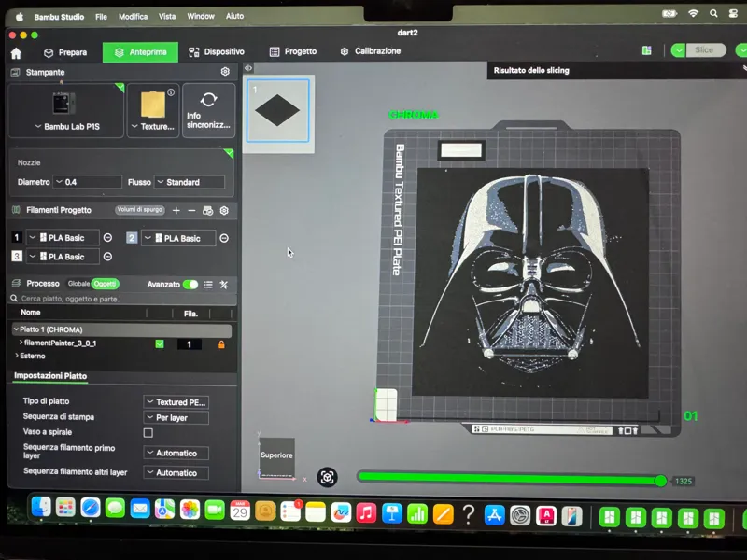Open the Bambu Lab P1S printer dropdown

(x=66, y=127)
